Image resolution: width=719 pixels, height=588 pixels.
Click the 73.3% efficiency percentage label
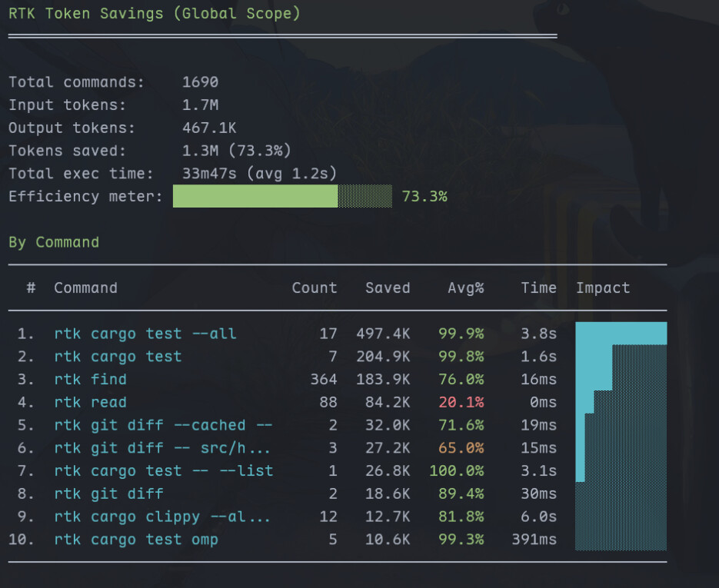click(x=424, y=197)
